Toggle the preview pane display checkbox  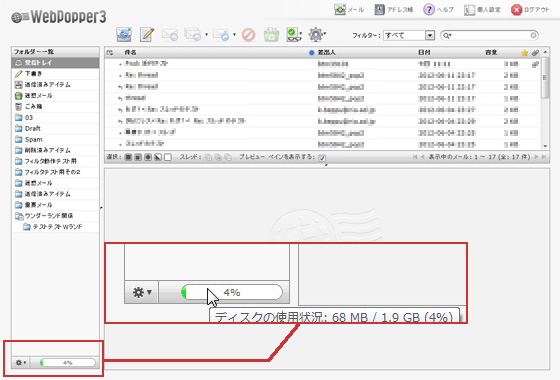322,158
